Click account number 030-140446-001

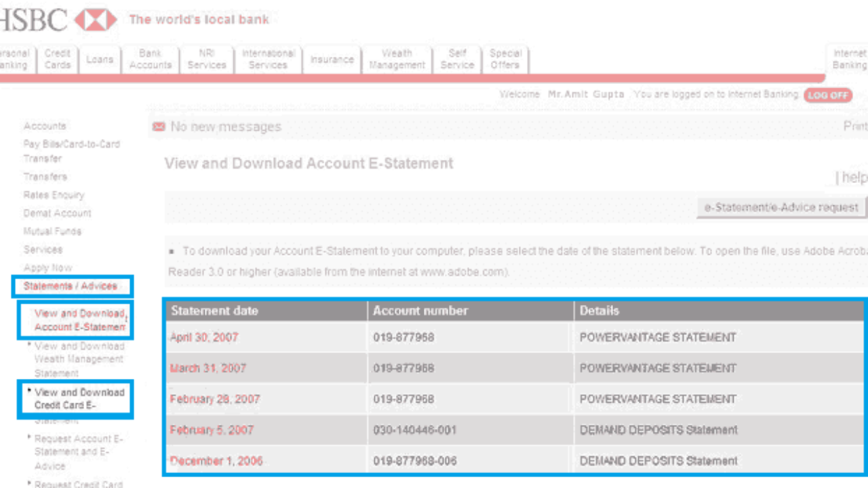pyautogui.click(x=414, y=430)
